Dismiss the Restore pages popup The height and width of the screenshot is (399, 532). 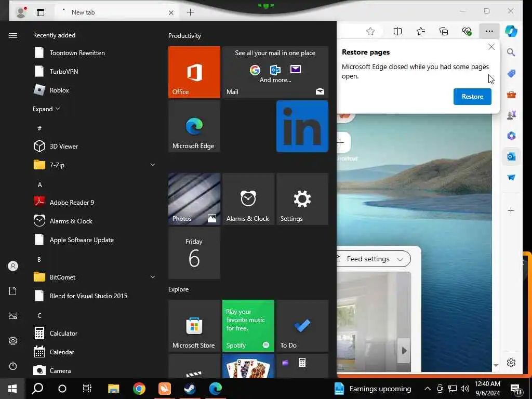click(491, 47)
